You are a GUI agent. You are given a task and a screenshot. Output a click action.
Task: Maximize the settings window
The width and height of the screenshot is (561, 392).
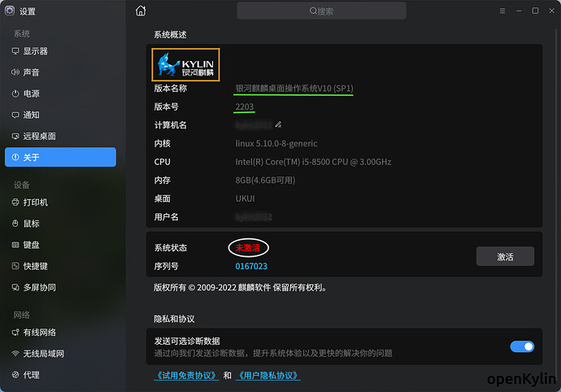(x=535, y=11)
